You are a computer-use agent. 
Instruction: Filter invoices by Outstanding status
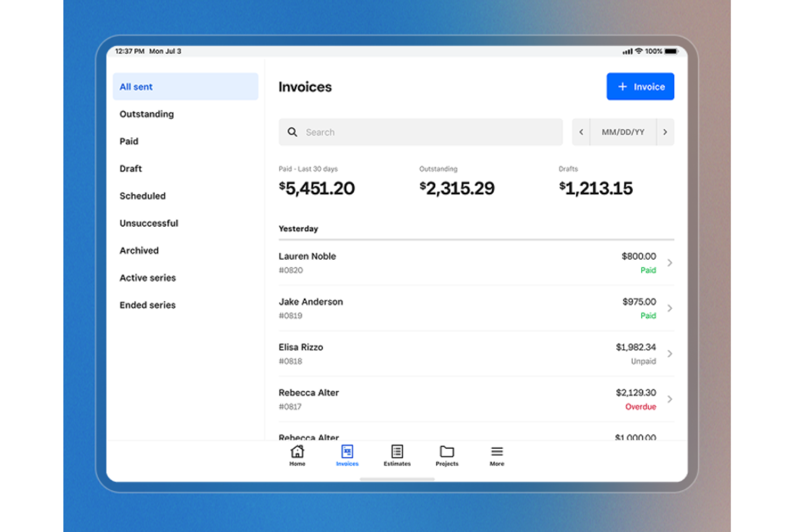pyautogui.click(x=146, y=114)
